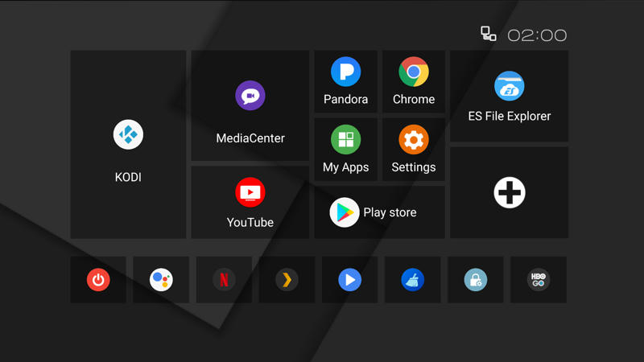
Task: Launch the MediaCenter app
Action: [x=250, y=106]
